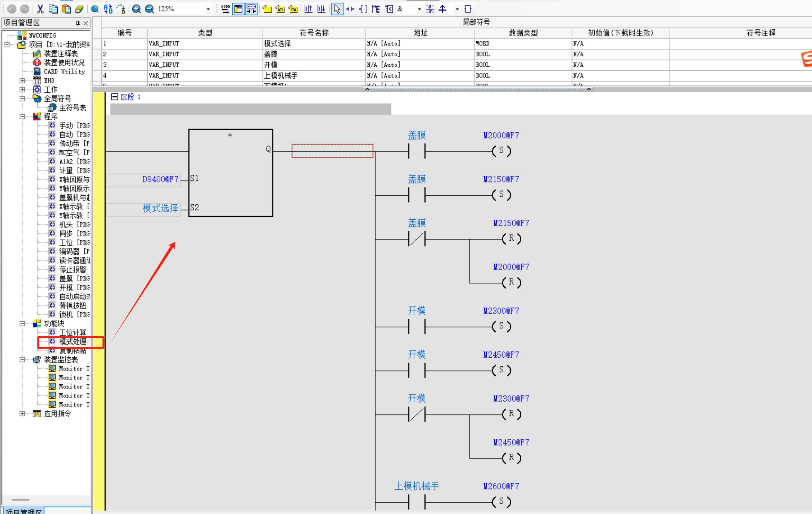Click the Cut scissors icon

coord(40,9)
